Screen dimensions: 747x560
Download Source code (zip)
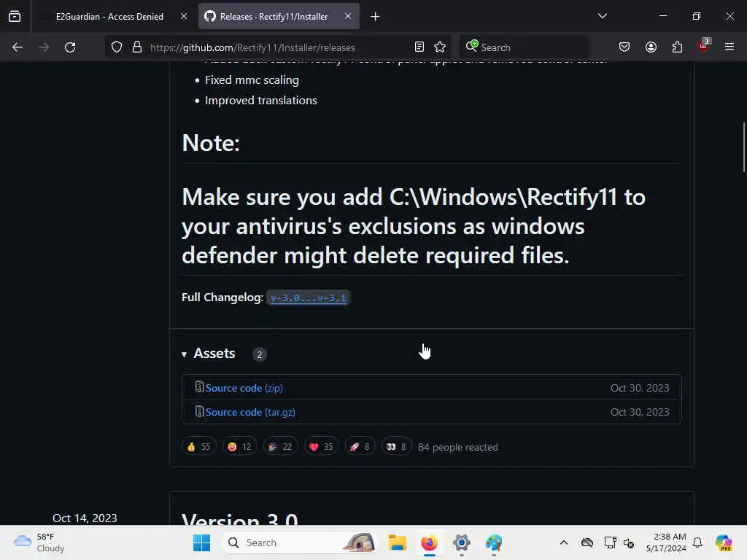(244, 388)
